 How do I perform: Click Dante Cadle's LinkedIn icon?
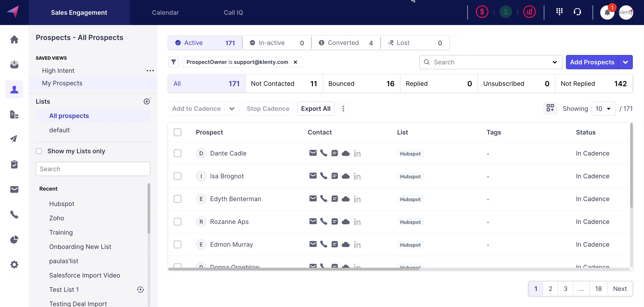[357, 153]
